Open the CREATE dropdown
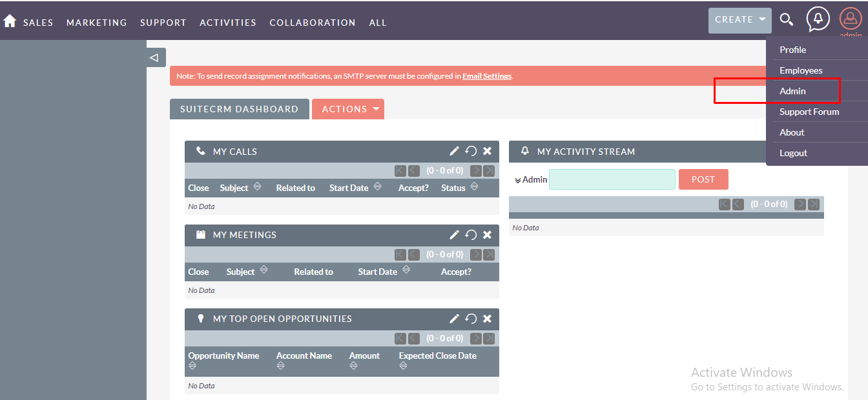 (x=740, y=20)
